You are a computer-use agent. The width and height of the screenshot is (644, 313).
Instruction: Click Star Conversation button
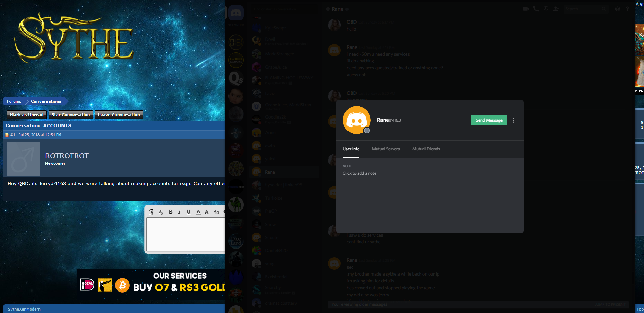(x=70, y=115)
